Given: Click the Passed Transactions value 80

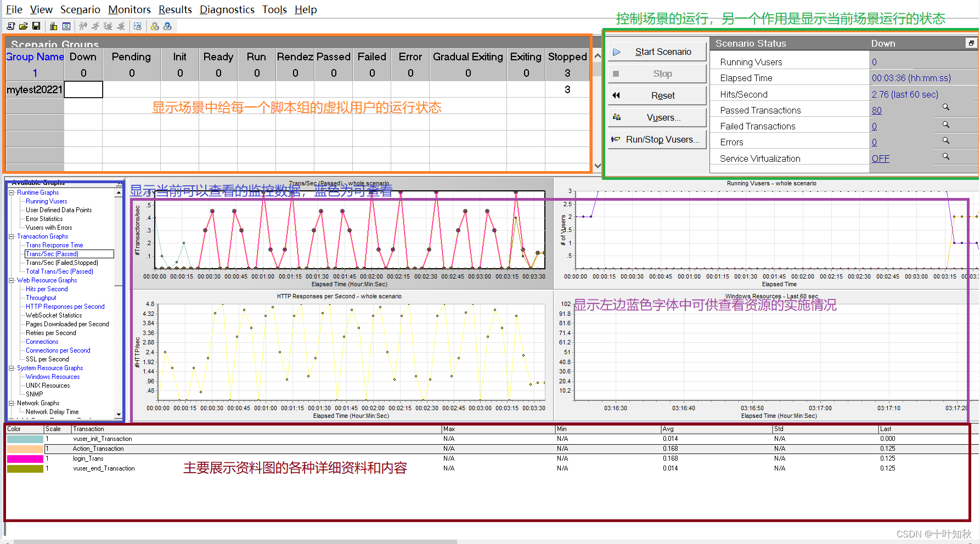Looking at the screenshot, I should (x=876, y=110).
